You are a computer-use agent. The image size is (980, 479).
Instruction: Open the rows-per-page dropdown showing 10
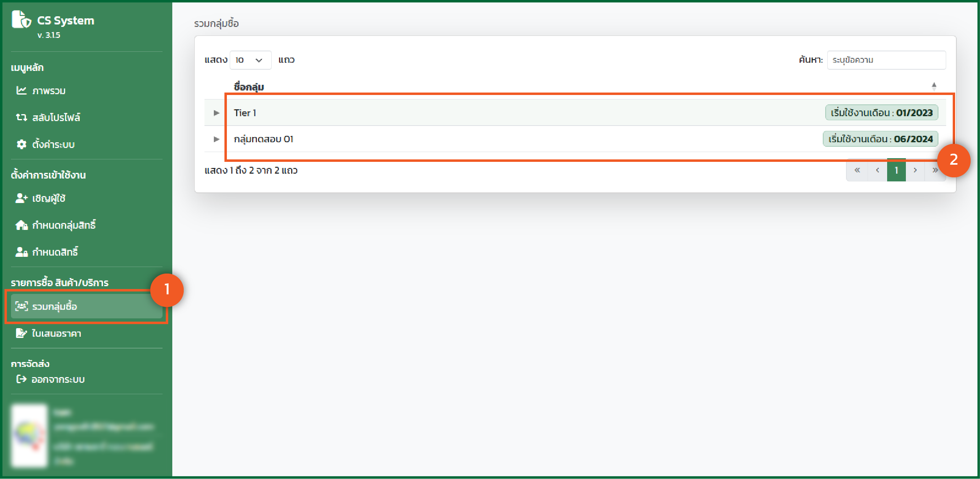tap(250, 60)
